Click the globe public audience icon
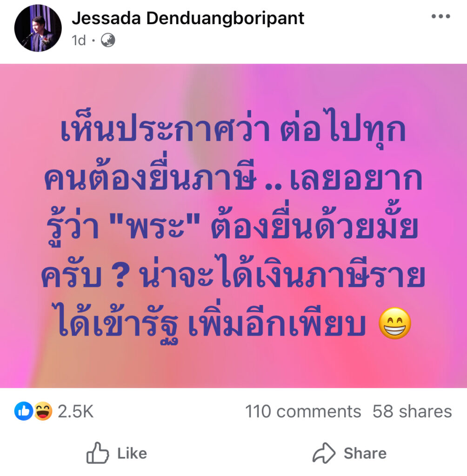467x476 pixels. (108, 40)
